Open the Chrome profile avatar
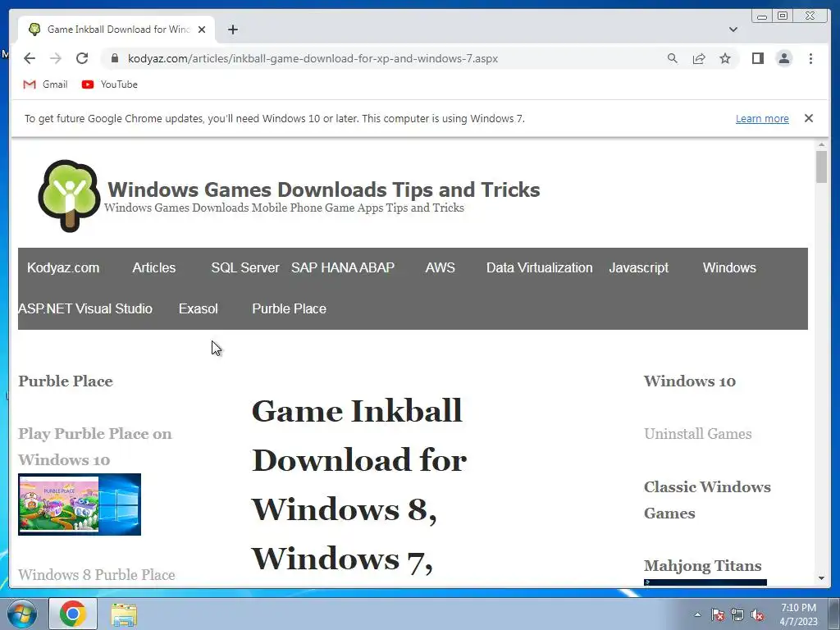 click(783, 58)
